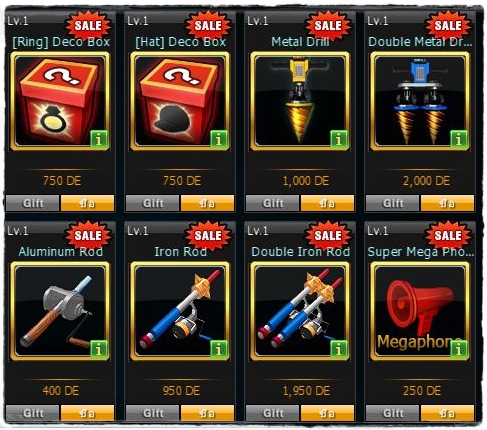Gift the Iron Rod

(x=153, y=413)
